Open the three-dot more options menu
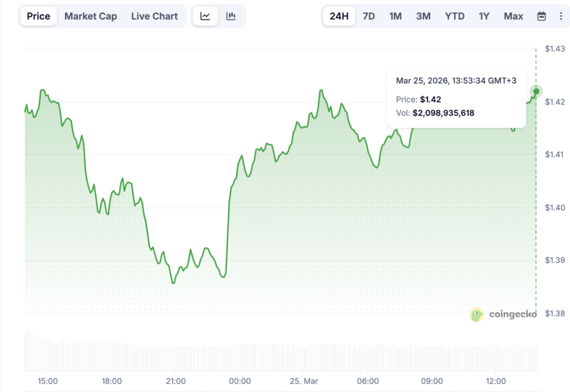The image size is (570, 392). tap(561, 16)
